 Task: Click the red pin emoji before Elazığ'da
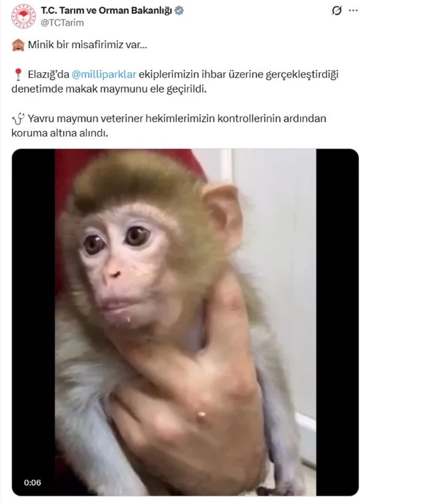pos(18,74)
